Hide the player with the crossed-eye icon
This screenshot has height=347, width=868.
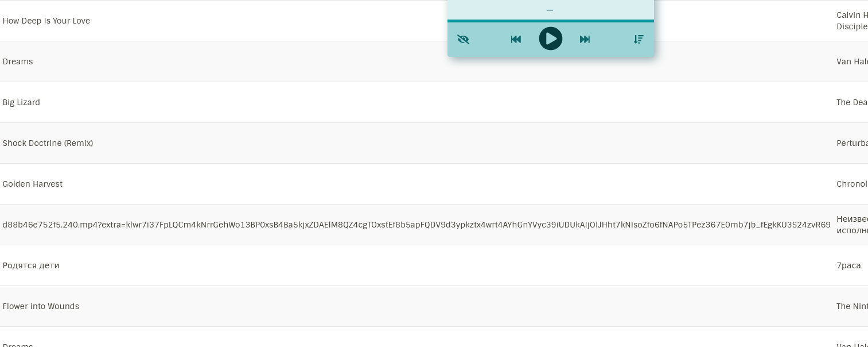point(464,39)
